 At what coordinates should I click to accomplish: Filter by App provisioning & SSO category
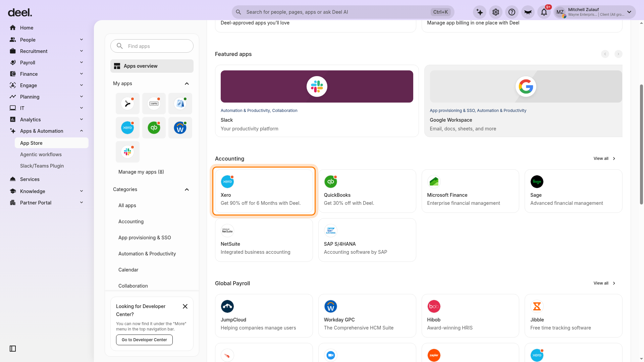[145, 238]
